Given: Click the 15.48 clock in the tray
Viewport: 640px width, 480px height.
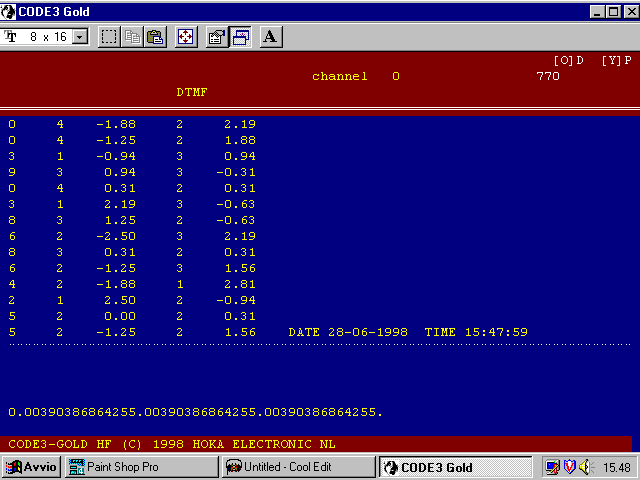Looking at the screenshot, I should 616,467.
